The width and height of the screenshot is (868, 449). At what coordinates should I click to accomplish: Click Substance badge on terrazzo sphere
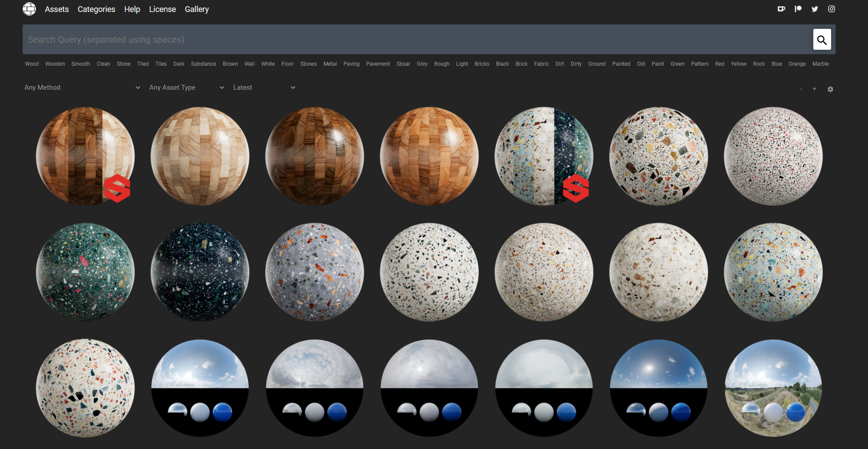tap(576, 188)
